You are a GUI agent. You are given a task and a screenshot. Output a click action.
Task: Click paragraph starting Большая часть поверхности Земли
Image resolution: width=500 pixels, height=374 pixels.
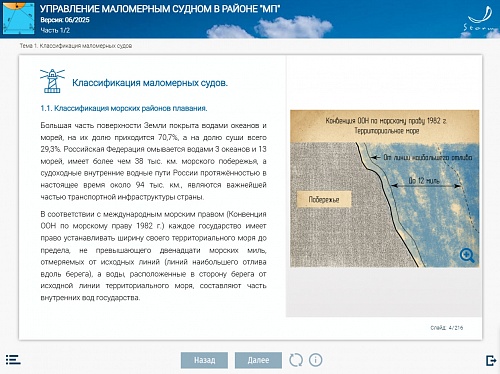[153, 161]
